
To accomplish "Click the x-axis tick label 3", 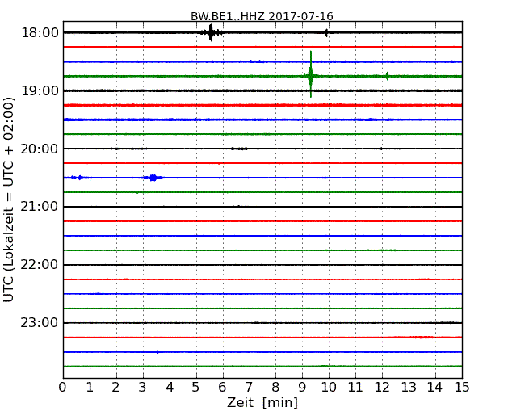I will click(143, 387).
